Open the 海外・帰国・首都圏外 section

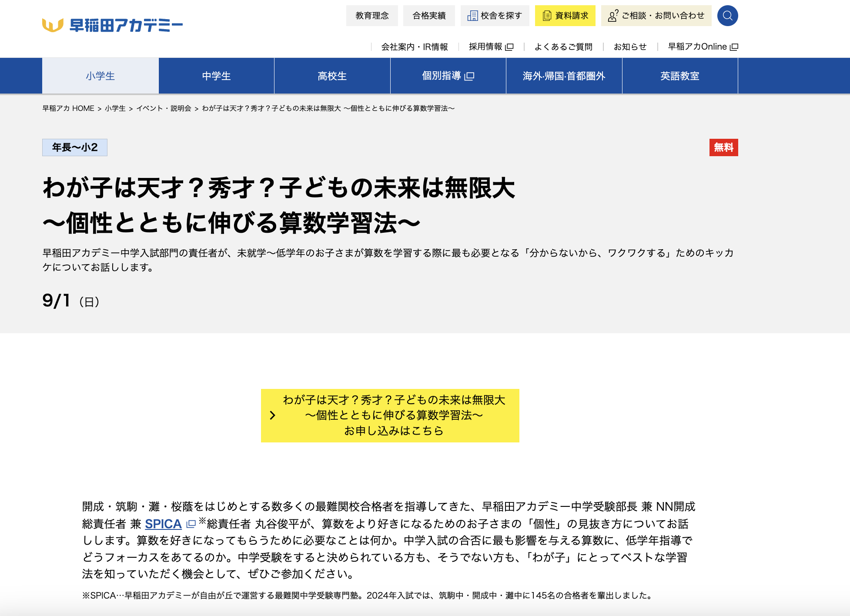[564, 75]
